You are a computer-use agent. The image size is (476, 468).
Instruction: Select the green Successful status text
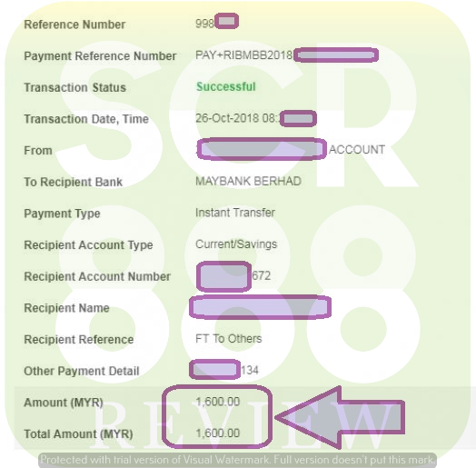pyautogui.click(x=226, y=87)
